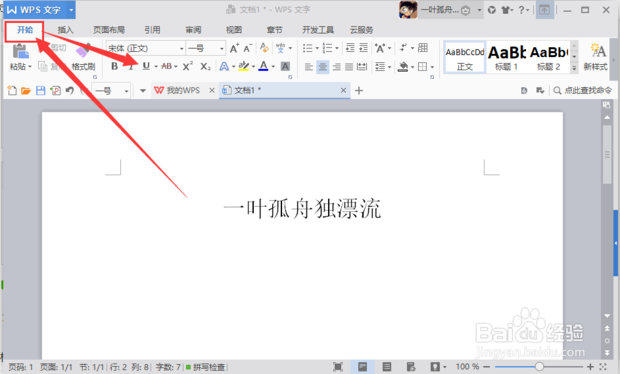Click the vertical scrollbar thumb
This screenshot has width=620, height=374.
click(607, 154)
